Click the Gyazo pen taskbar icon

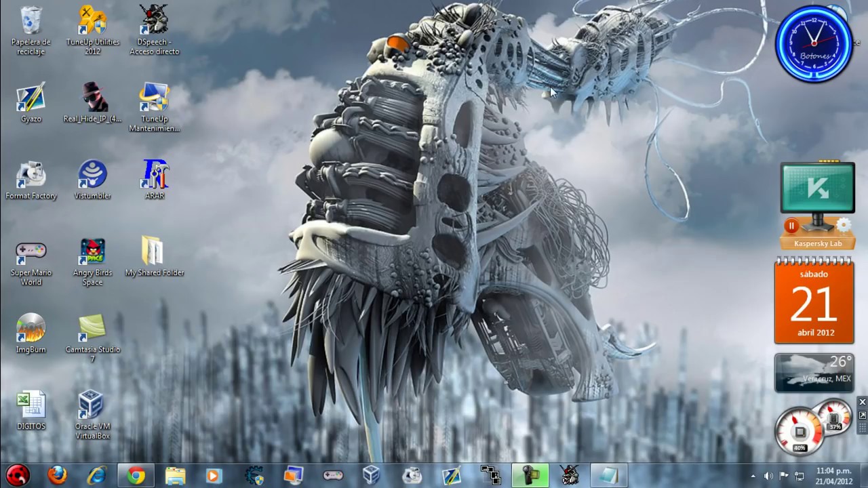point(451,475)
